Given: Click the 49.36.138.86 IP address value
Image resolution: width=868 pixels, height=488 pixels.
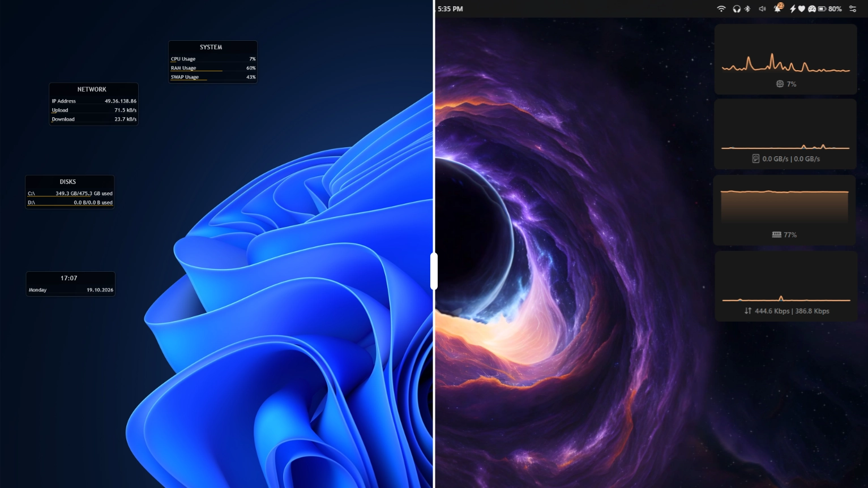Looking at the screenshot, I should 121,101.
